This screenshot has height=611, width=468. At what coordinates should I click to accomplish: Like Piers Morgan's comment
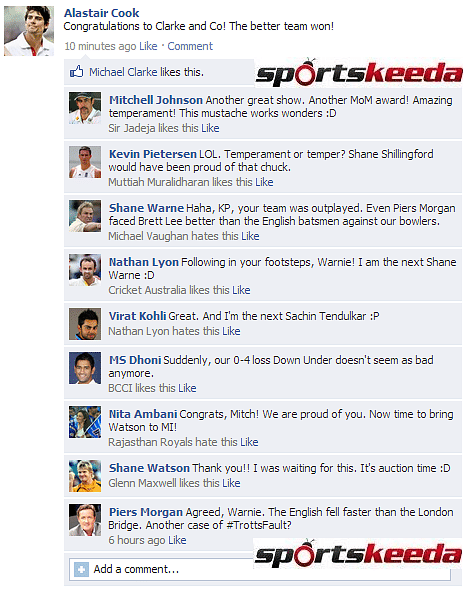(x=177, y=540)
